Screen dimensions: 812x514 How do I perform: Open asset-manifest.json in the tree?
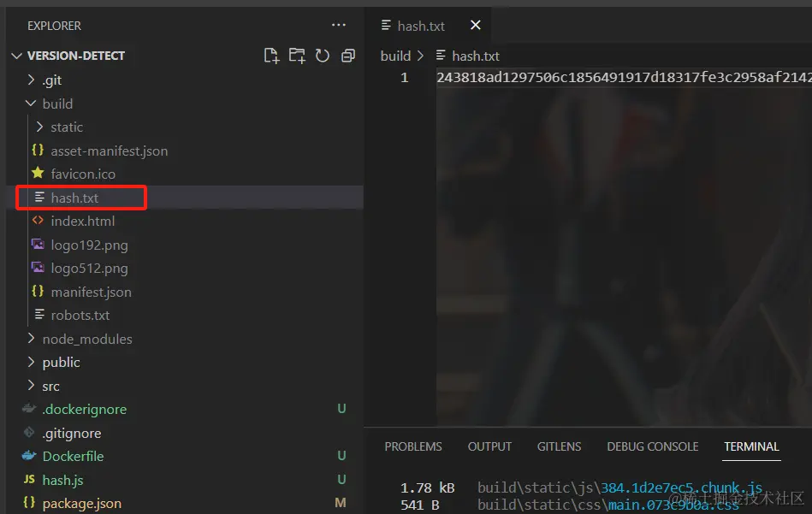click(110, 151)
